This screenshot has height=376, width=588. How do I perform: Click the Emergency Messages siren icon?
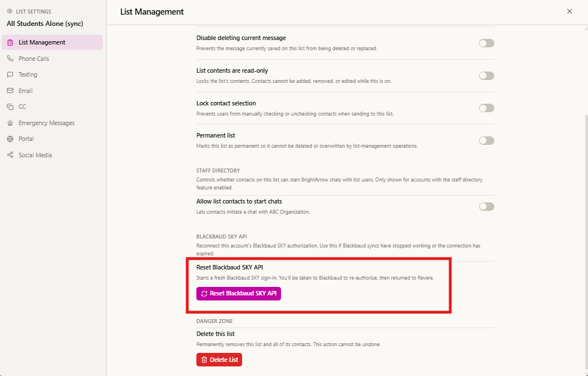[10, 123]
